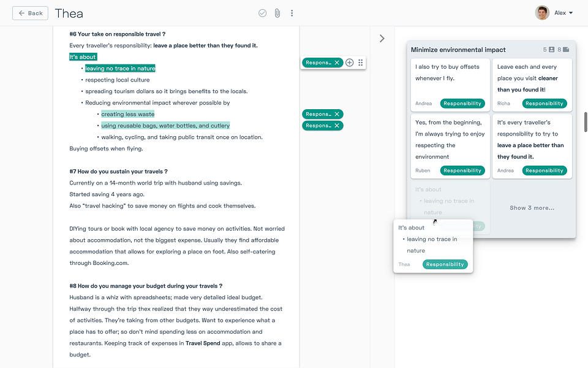
Task: Click heading '#8 How do you manage your budget'
Action: point(146,286)
